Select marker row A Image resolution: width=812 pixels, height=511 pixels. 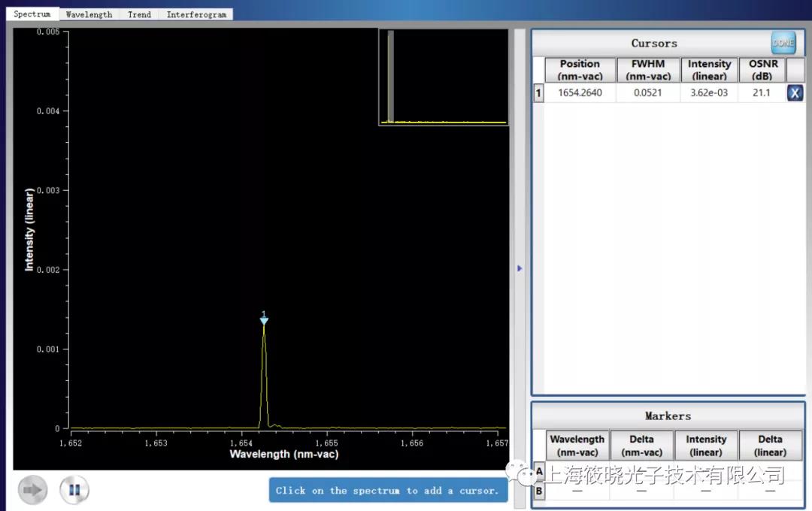[x=538, y=472]
